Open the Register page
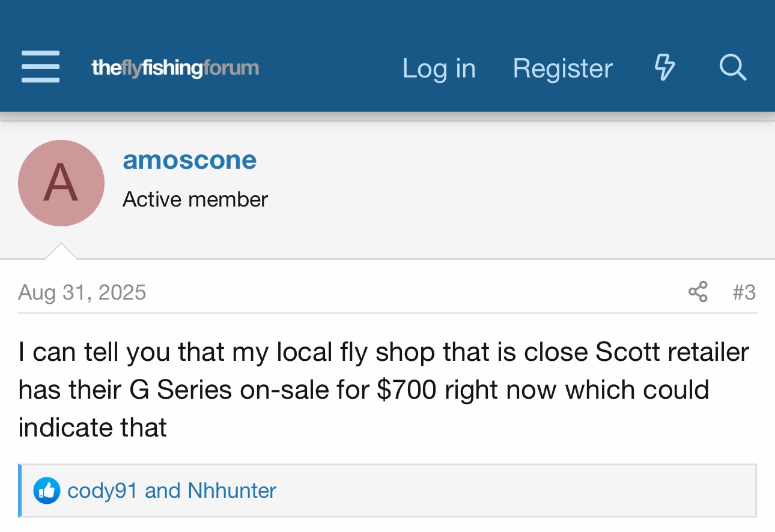Viewport: 775px width, 532px height. click(x=562, y=68)
